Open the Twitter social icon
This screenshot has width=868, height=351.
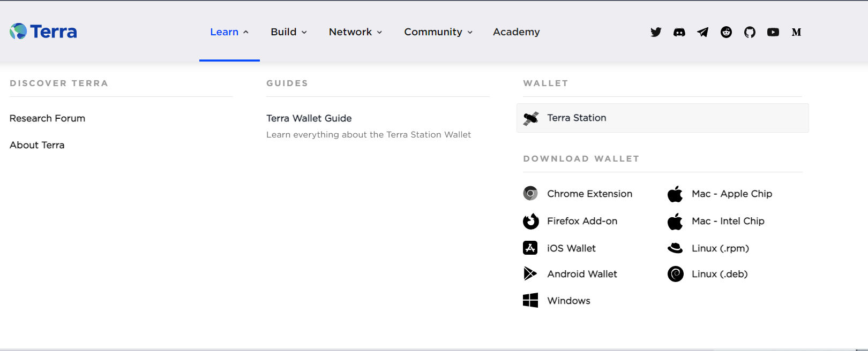click(656, 32)
